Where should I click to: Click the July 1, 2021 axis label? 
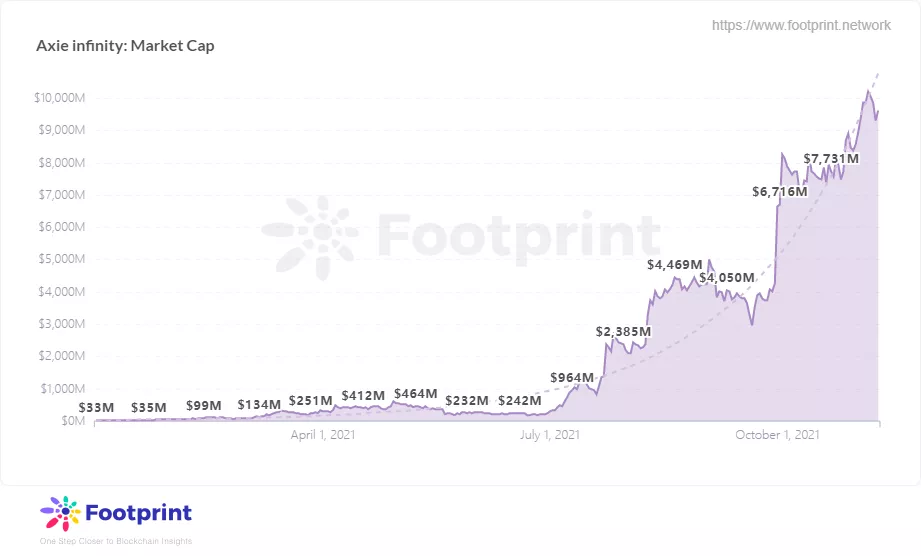[x=550, y=435]
